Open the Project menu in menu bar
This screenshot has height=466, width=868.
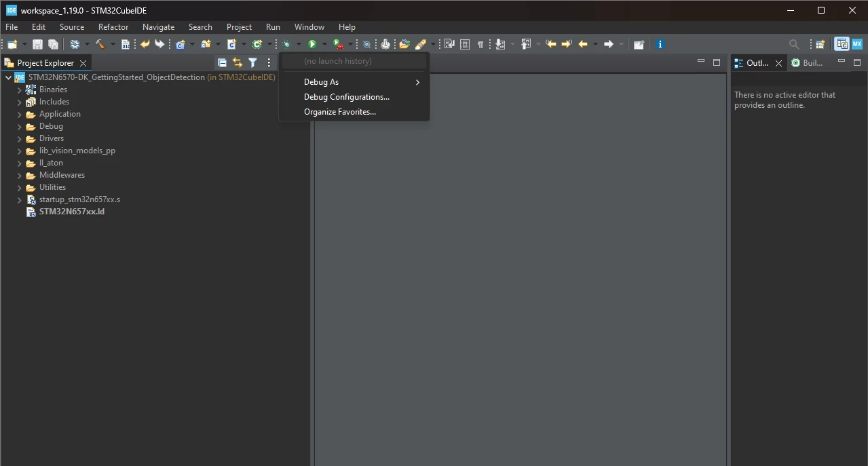[239, 27]
